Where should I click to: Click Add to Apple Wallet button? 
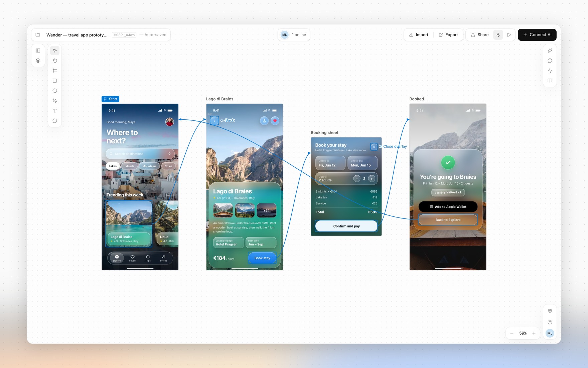pos(448,207)
